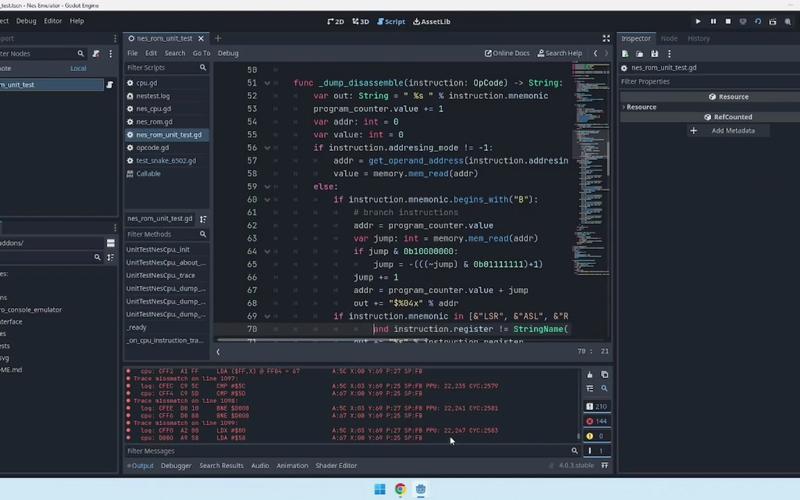Create new resource icon in Inspector
The width and height of the screenshot is (800, 500).
click(x=625, y=54)
